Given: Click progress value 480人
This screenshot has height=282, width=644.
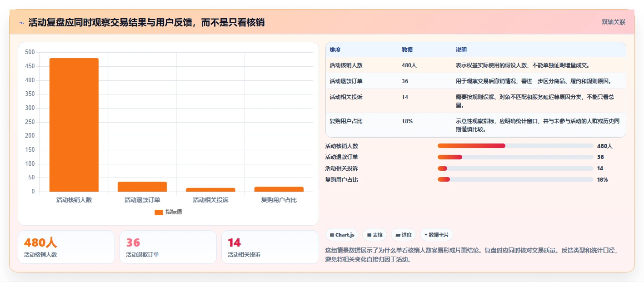Looking at the screenshot, I should point(605,146).
